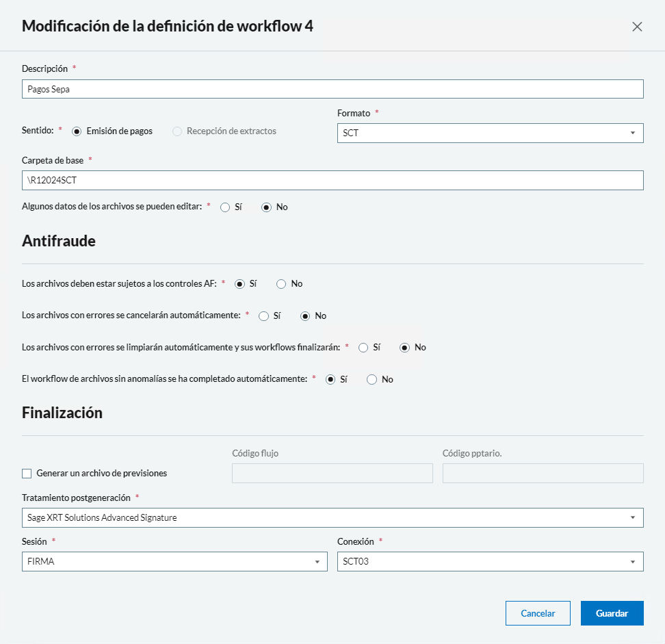Select No for automatic cancellation of errors
Image resolution: width=665 pixels, height=644 pixels.
[305, 316]
